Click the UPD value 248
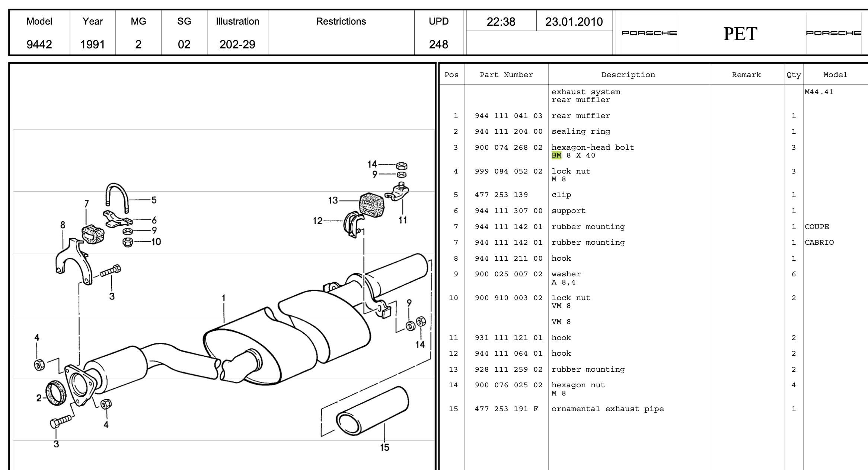 (x=438, y=44)
